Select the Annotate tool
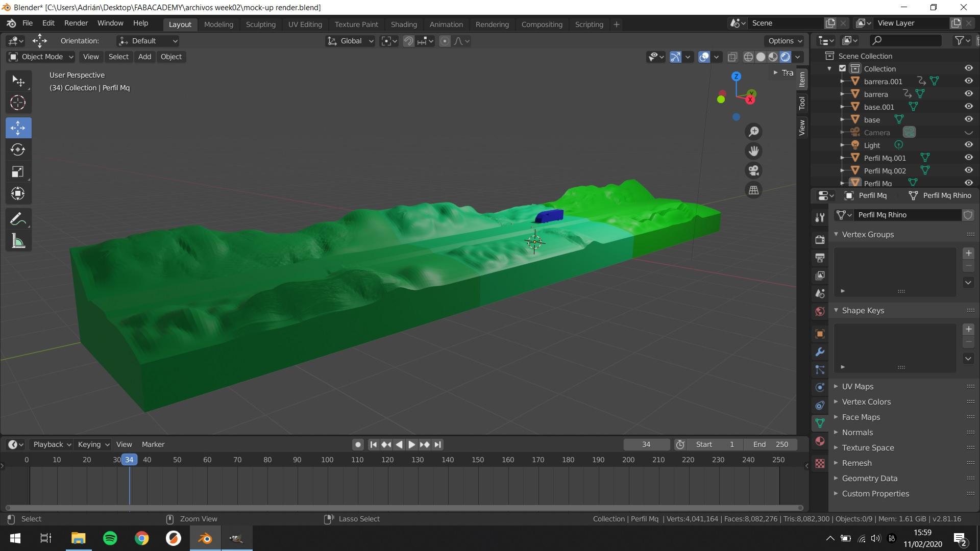Image resolution: width=980 pixels, height=551 pixels. (x=18, y=219)
